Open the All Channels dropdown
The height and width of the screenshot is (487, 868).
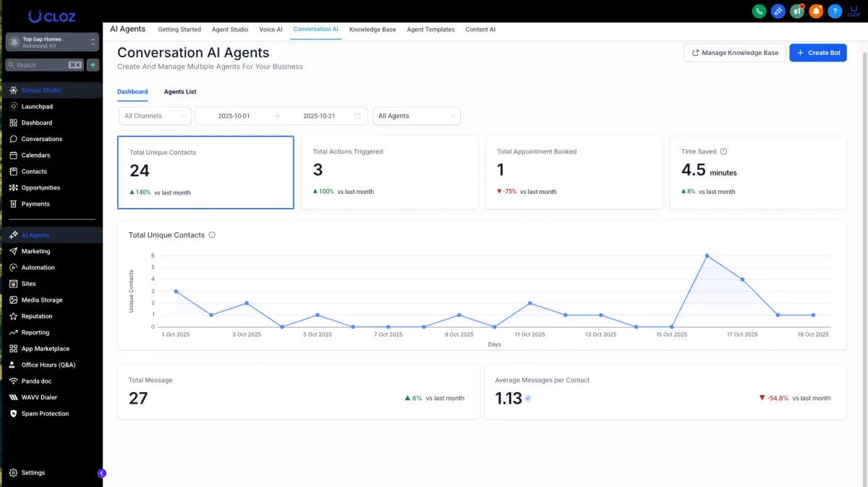point(155,116)
